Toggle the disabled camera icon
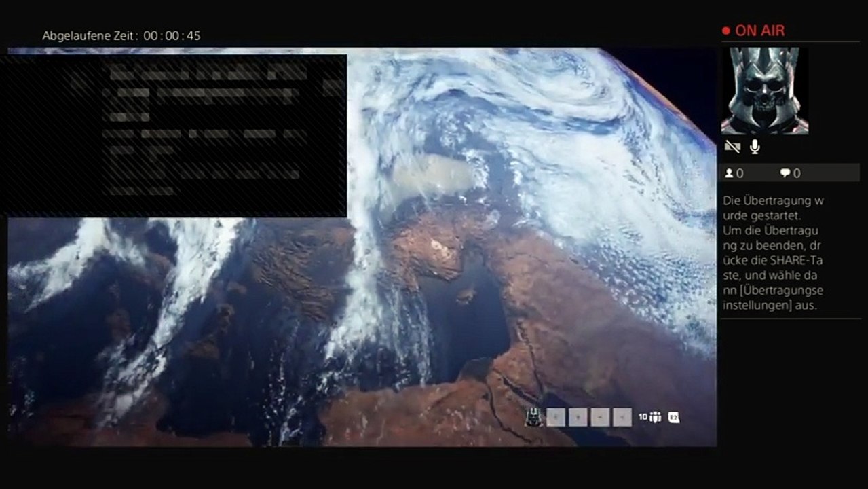Image resolution: width=868 pixels, height=489 pixels. tap(732, 147)
